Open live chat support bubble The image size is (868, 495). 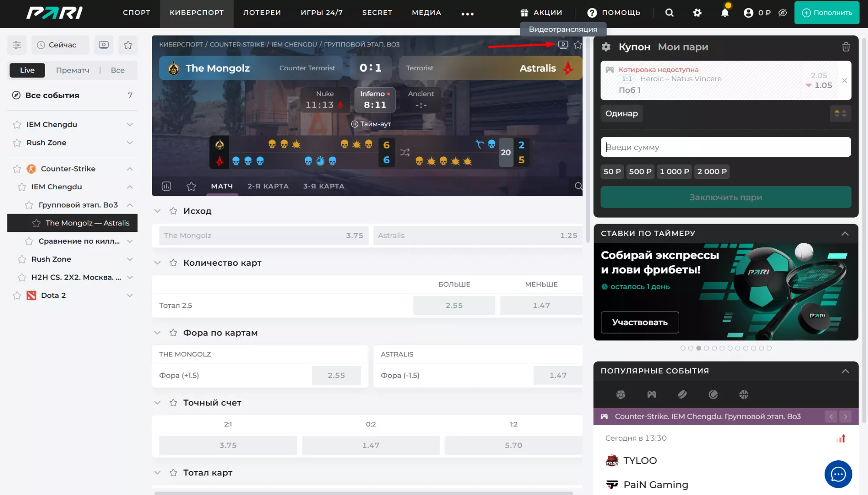tap(838, 474)
